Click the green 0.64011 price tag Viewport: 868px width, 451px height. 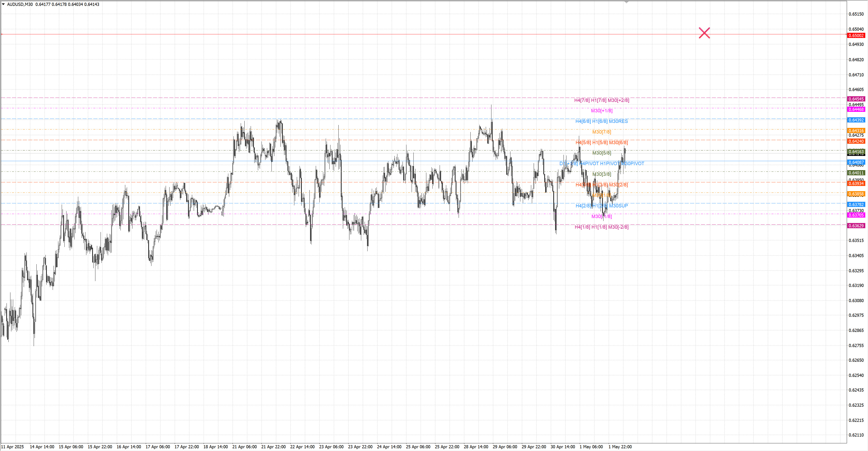[856, 173]
